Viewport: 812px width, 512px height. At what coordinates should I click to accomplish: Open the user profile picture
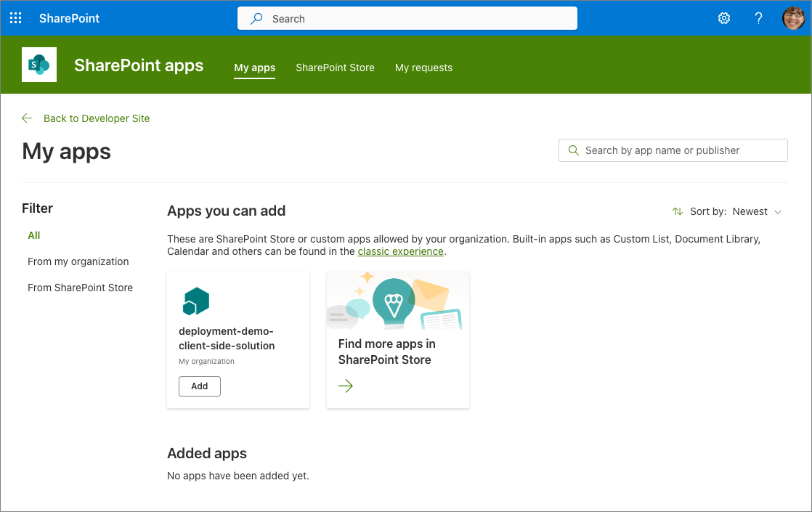pyautogui.click(x=793, y=18)
